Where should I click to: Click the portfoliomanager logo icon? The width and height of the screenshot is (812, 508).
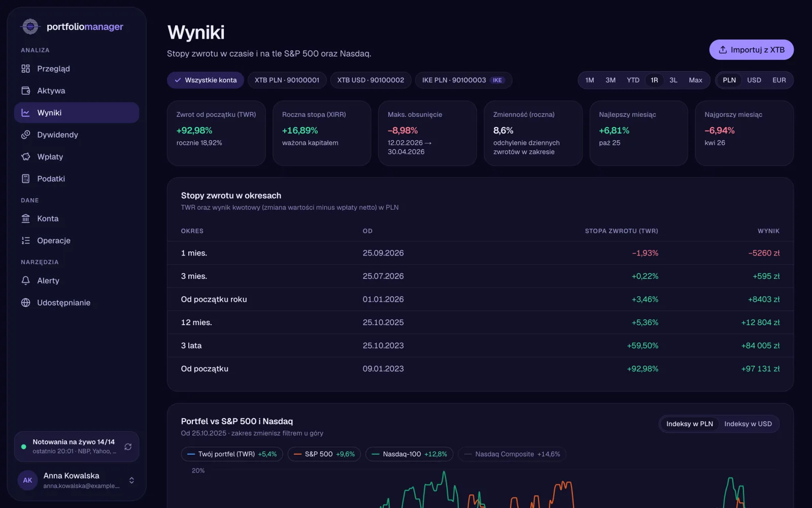(x=30, y=26)
